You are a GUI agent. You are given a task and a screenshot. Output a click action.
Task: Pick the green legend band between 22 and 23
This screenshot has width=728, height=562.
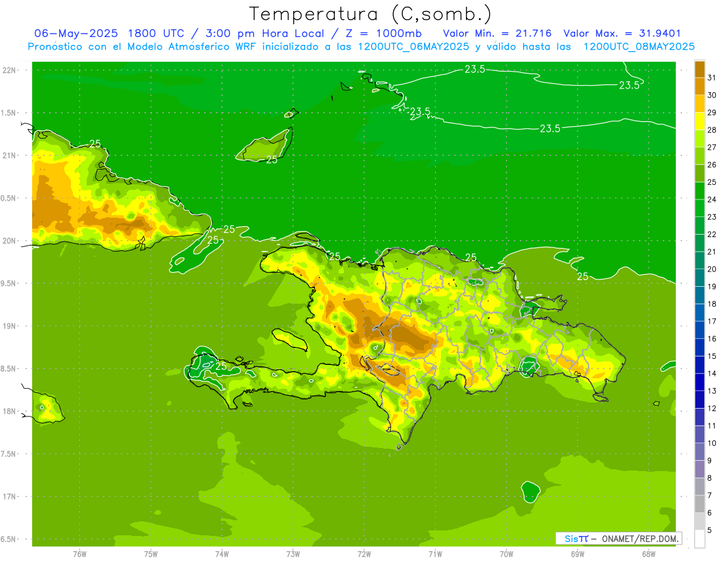tap(699, 226)
